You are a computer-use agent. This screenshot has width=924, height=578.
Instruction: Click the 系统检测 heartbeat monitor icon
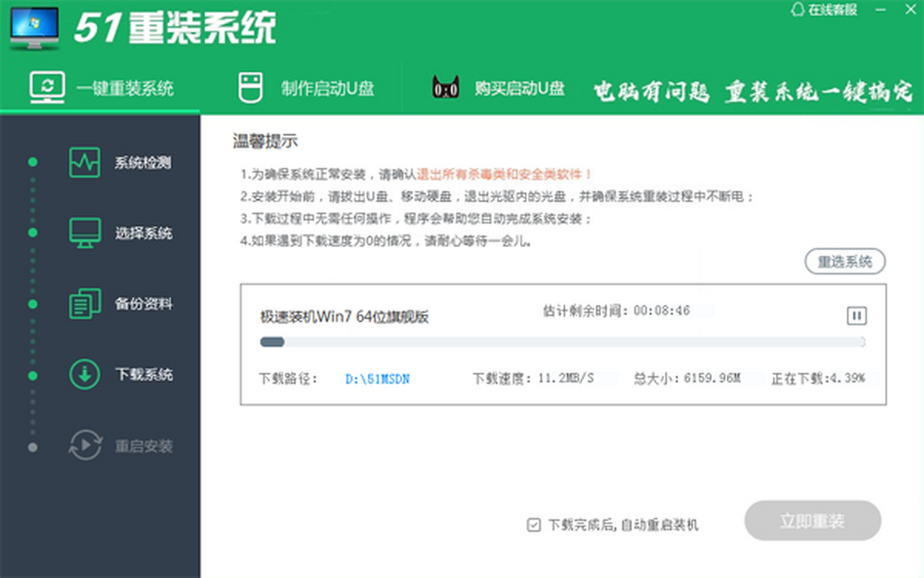[x=84, y=163]
